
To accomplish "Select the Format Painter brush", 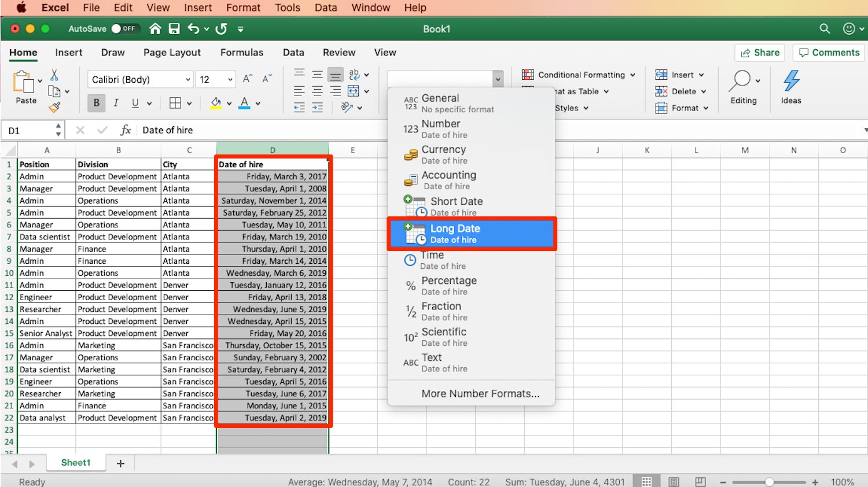I will tap(54, 107).
